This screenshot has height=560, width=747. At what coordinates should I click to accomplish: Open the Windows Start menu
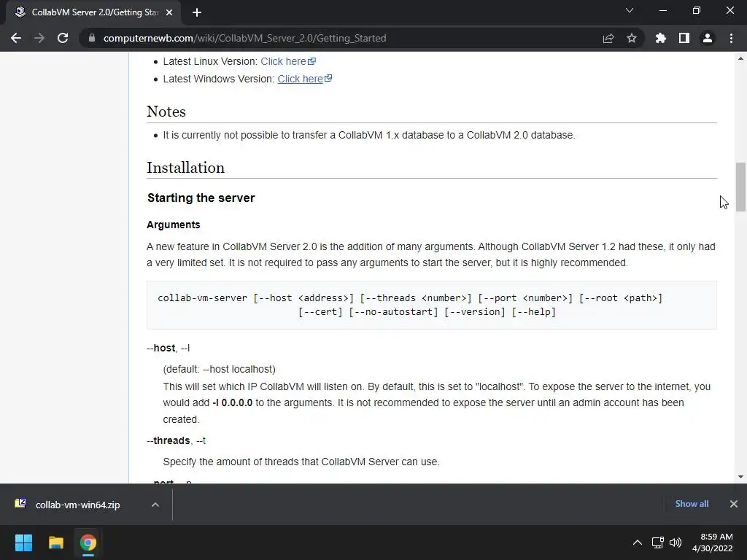(23, 542)
